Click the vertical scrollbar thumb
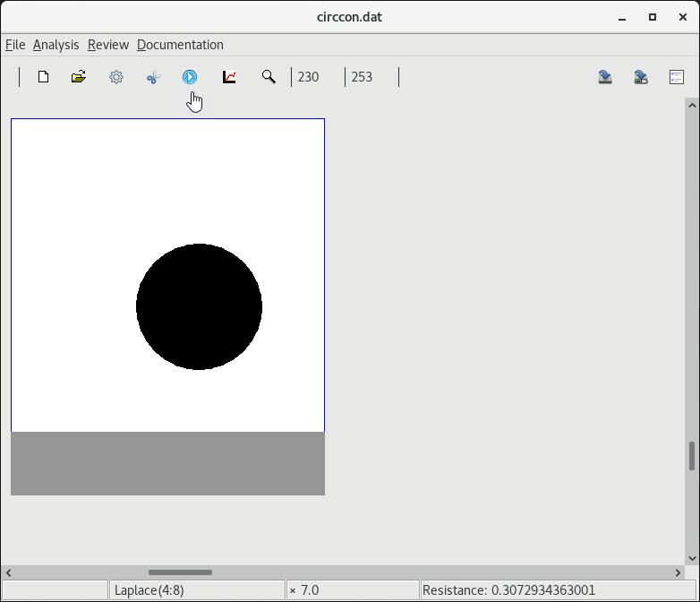The image size is (700, 602). 692,456
